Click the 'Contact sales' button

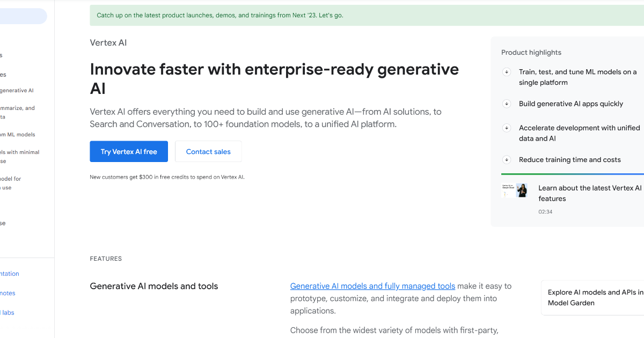click(208, 151)
